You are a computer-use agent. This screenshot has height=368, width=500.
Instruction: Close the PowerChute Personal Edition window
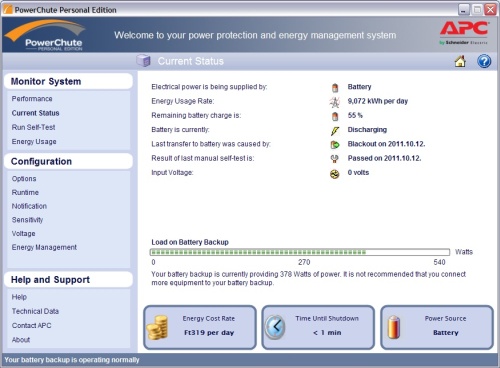(x=490, y=9)
